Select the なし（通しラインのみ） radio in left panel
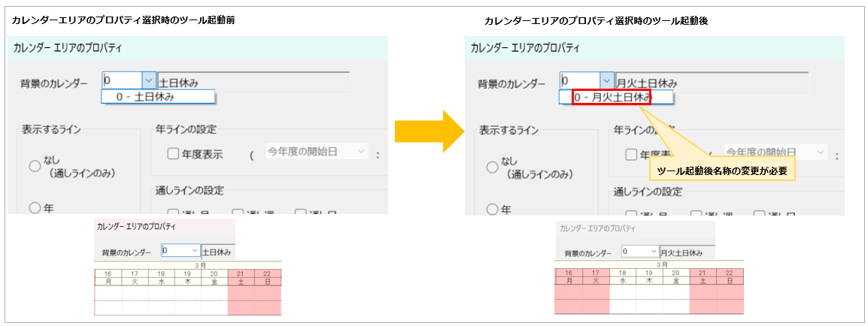 tap(35, 167)
